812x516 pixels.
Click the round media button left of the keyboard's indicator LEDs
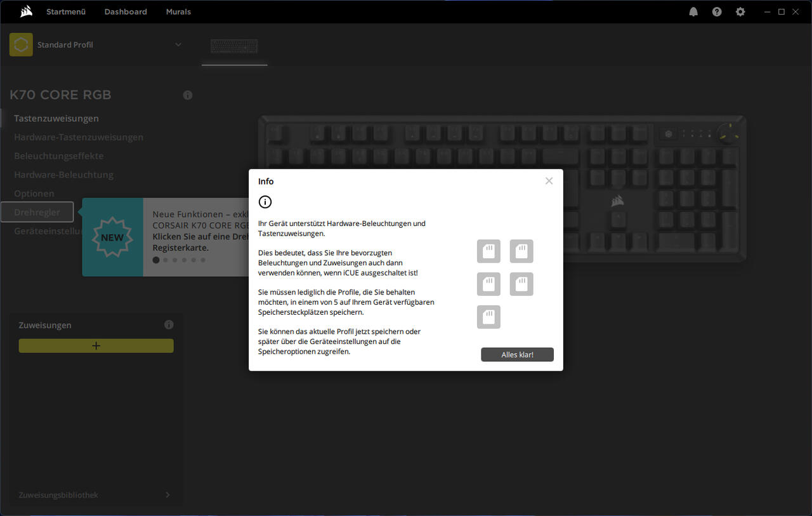(x=668, y=134)
